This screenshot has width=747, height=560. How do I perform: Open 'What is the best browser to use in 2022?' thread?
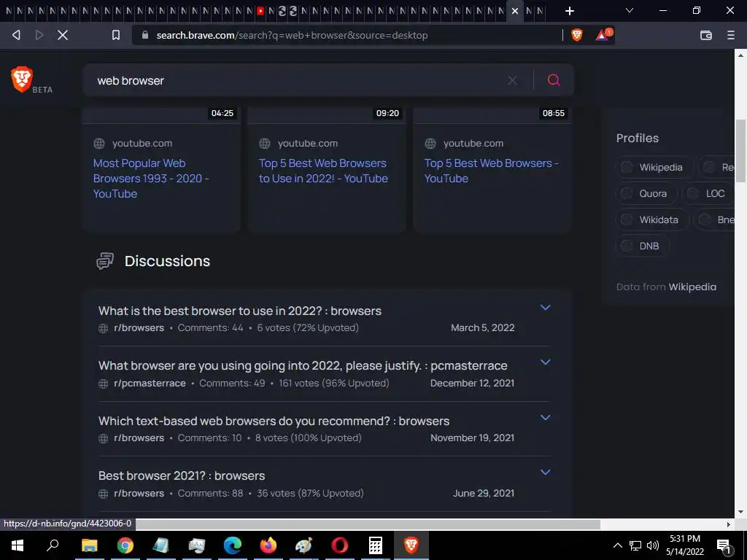[x=239, y=311]
